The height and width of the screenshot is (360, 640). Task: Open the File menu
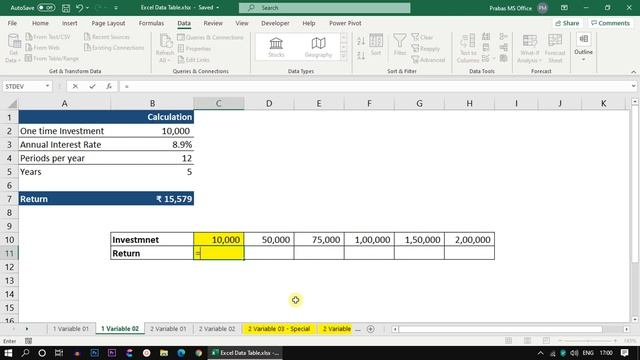(12, 23)
